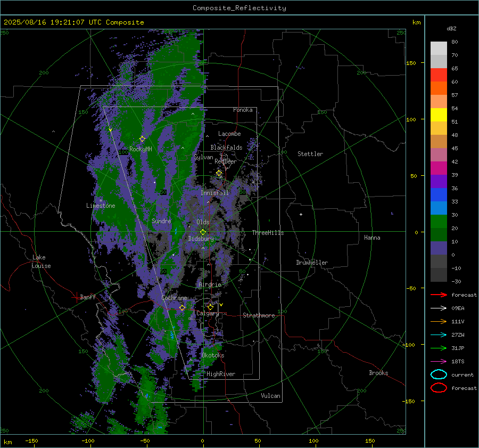Click the red forecast ellipse legend icon

(x=439, y=388)
